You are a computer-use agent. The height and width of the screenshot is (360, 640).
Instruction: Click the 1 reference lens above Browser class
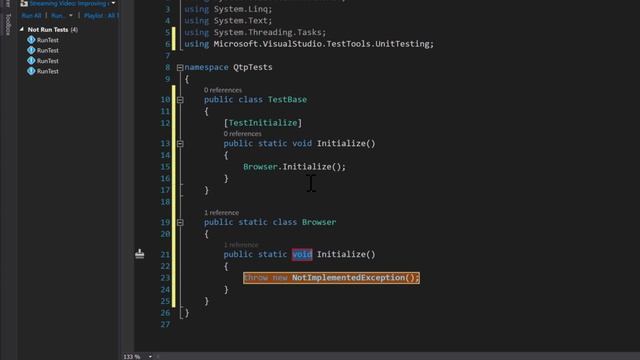[x=221, y=213]
